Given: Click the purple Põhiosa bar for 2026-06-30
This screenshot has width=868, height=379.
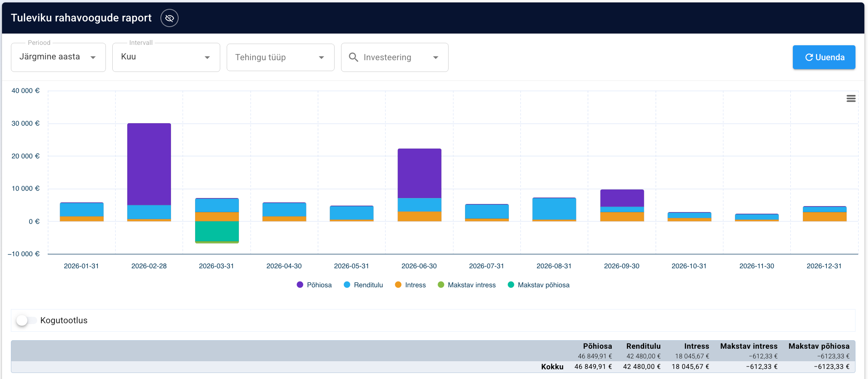Looking at the screenshot, I should point(419,173).
